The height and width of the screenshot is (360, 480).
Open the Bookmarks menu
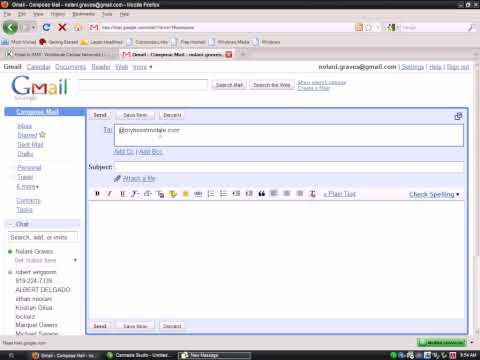(x=83, y=14)
